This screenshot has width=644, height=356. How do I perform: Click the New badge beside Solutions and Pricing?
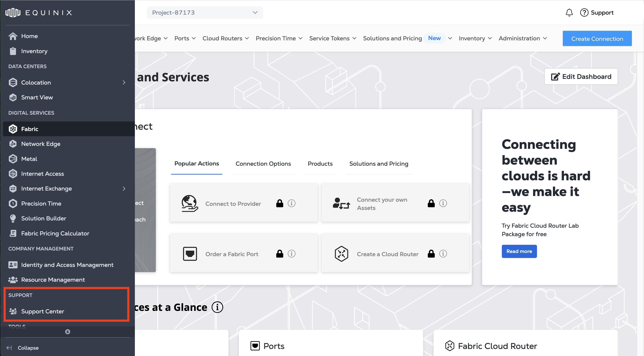point(434,38)
